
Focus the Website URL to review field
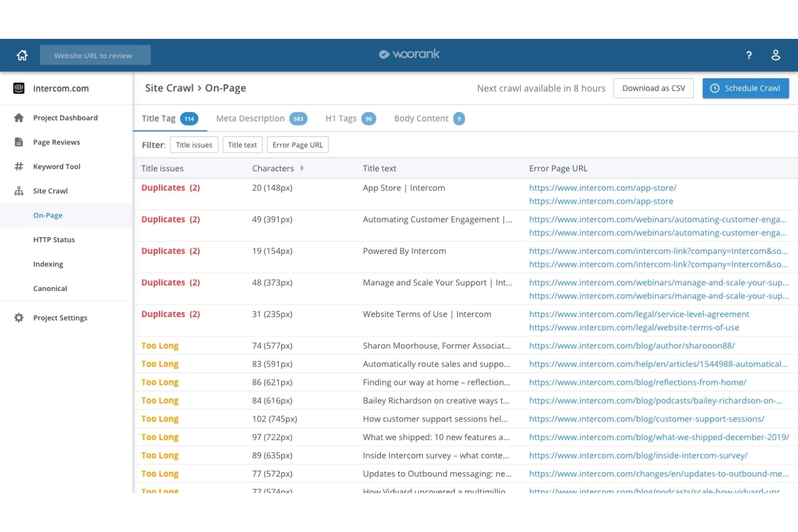(95, 55)
